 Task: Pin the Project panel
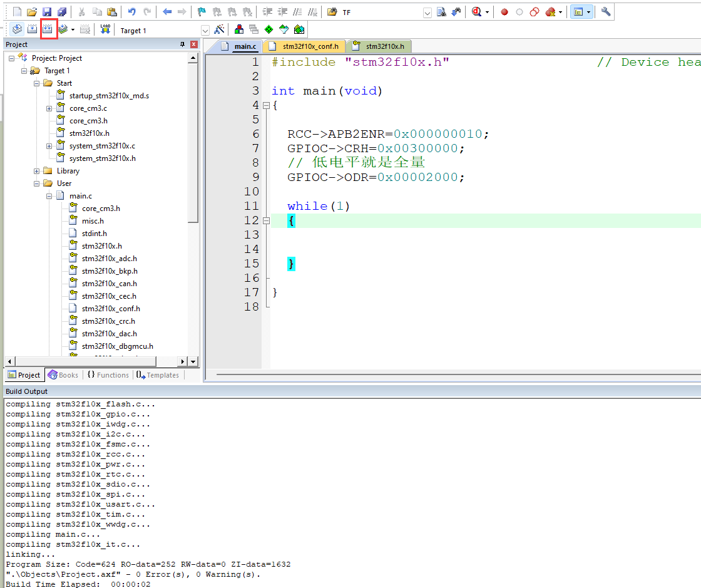182,44
